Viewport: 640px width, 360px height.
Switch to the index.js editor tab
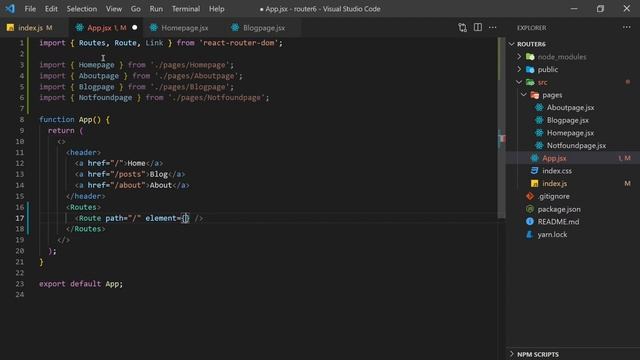[x=33, y=28]
